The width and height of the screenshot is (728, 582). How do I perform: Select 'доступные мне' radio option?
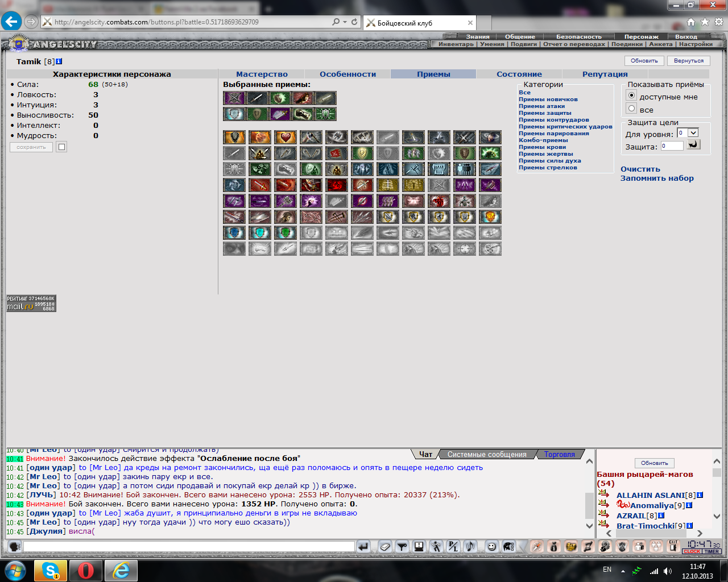point(631,95)
